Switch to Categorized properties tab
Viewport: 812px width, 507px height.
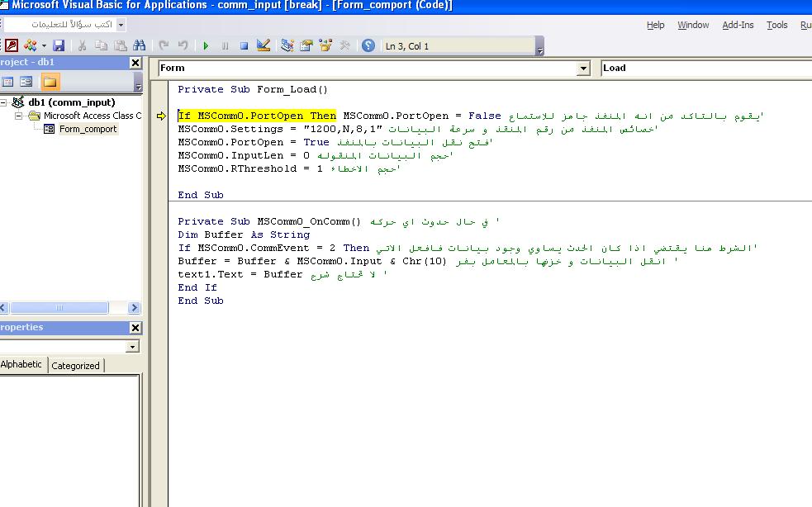point(76,366)
